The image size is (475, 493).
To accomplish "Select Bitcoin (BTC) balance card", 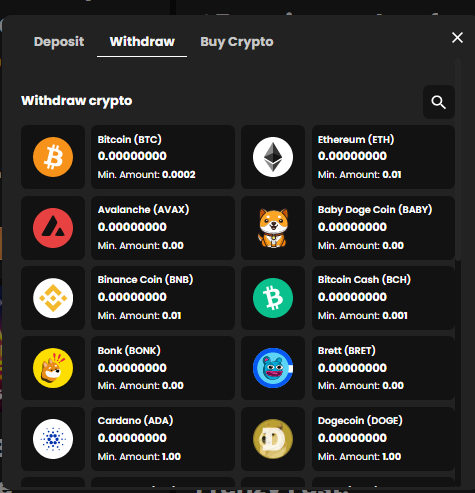I will click(x=163, y=157).
